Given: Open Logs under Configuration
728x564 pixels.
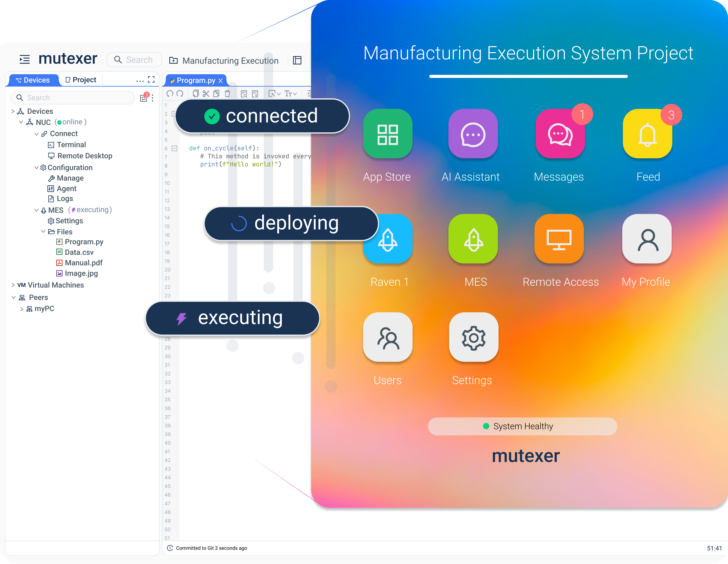Looking at the screenshot, I should (x=60, y=199).
